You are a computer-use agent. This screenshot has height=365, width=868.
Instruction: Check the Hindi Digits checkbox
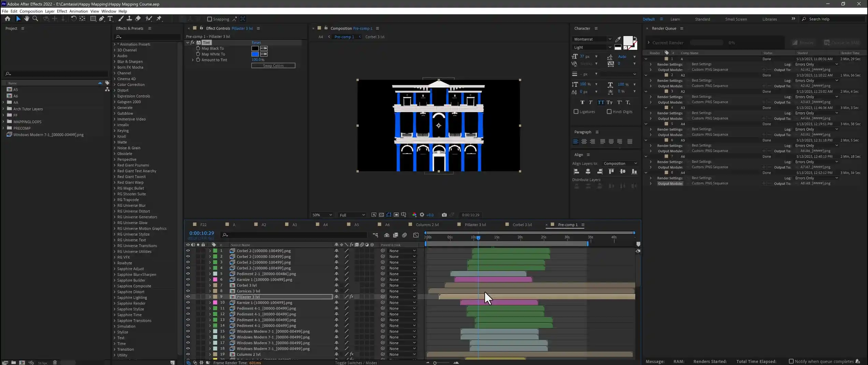pyautogui.click(x=609, y=112)
